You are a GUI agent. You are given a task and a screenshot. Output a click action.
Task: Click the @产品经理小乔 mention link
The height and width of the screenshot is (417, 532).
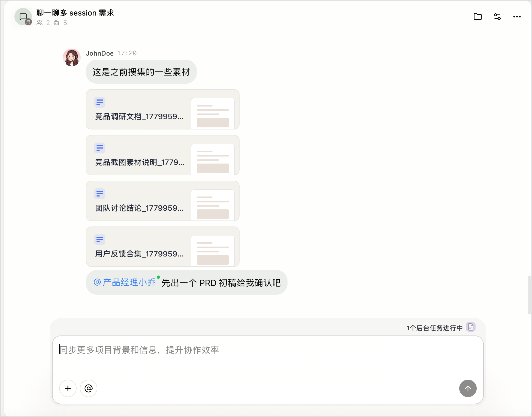[x=125, y=282]
